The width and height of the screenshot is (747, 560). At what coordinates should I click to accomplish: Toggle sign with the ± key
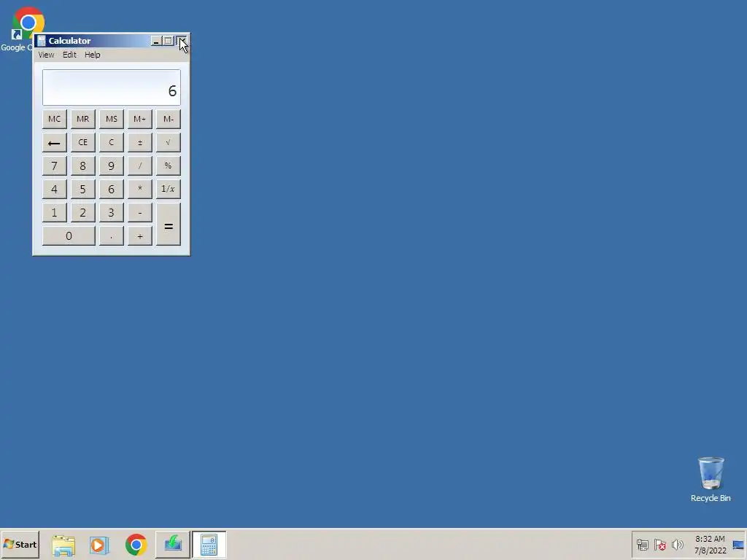pyautogui.click(x=139, y=142)
